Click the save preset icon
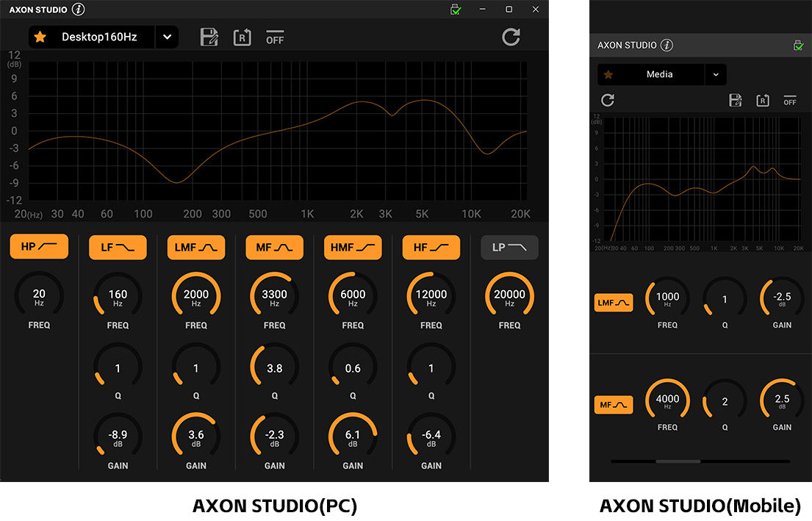The image size is (812, 521). [x=209, y=37]
